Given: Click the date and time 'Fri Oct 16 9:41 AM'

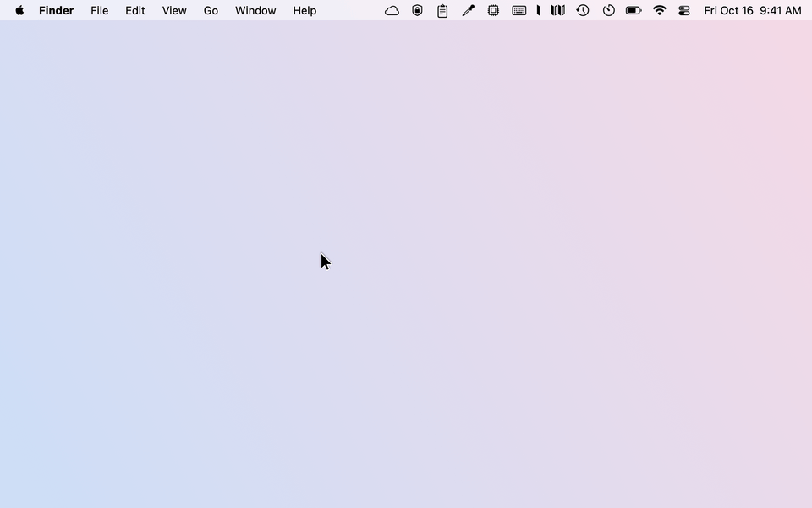Looking at the screenshot, I should point(753,10).
